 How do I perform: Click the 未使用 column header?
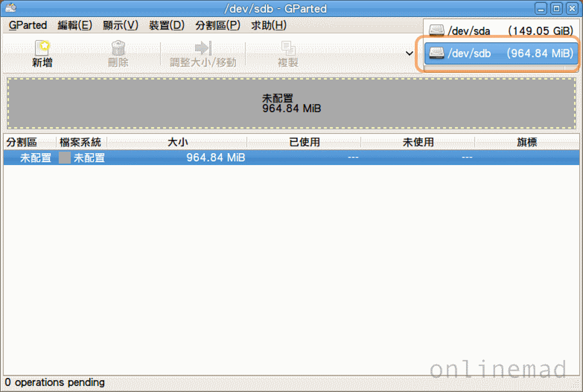(418, 142)
